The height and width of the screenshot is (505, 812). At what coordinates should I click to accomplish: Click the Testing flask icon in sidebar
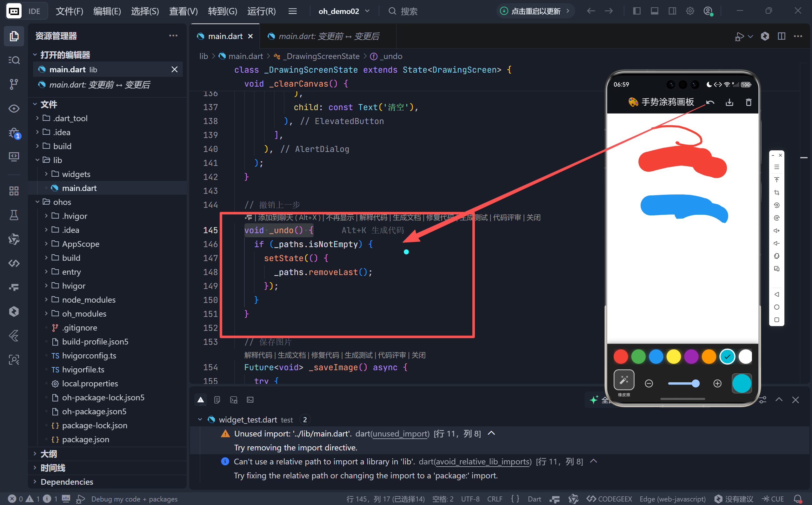[x=14, y=215]
